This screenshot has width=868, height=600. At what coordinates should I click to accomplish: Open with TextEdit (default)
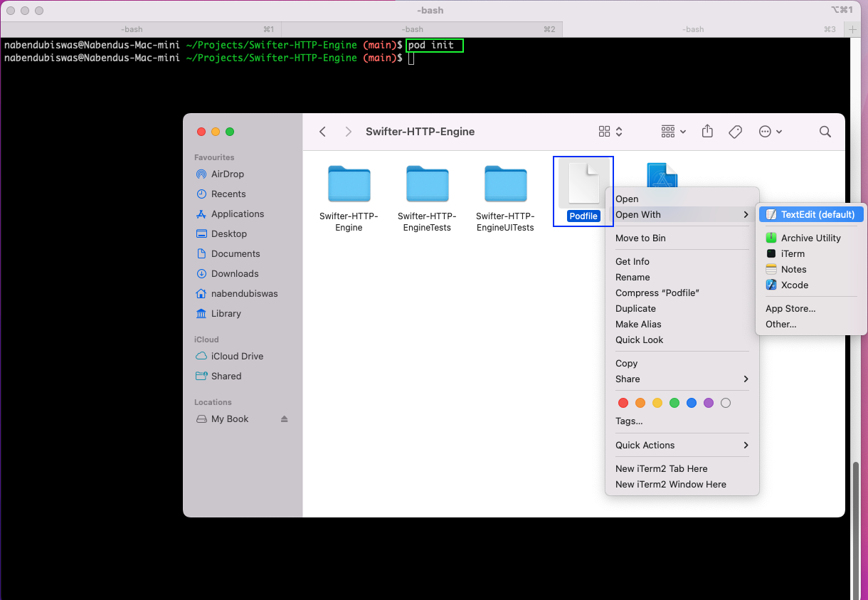tap(811, 214)
